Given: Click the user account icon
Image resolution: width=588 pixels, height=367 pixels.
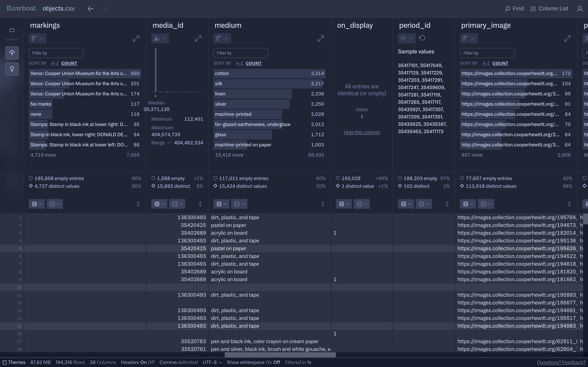Looking at the screenshot, I should (580, 9).
